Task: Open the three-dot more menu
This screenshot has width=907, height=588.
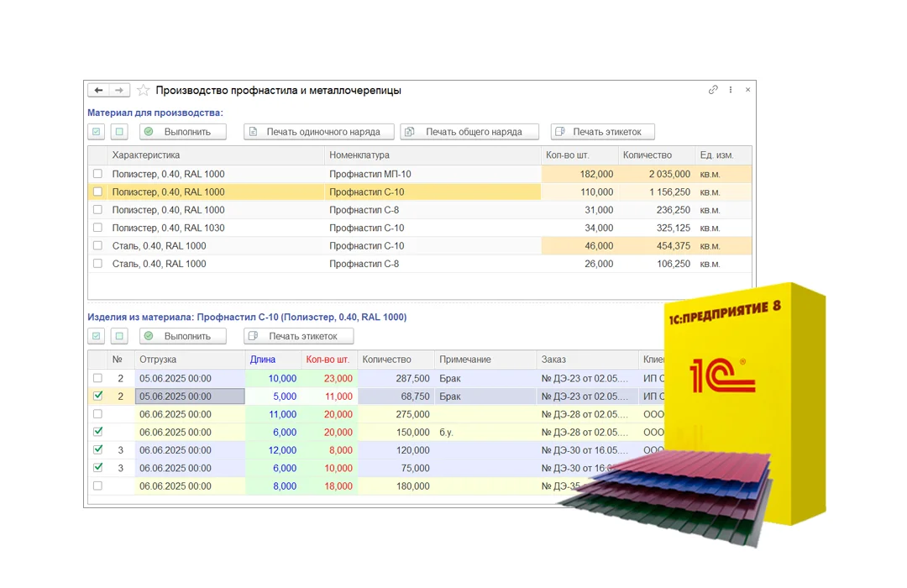Action: point(731,90)
